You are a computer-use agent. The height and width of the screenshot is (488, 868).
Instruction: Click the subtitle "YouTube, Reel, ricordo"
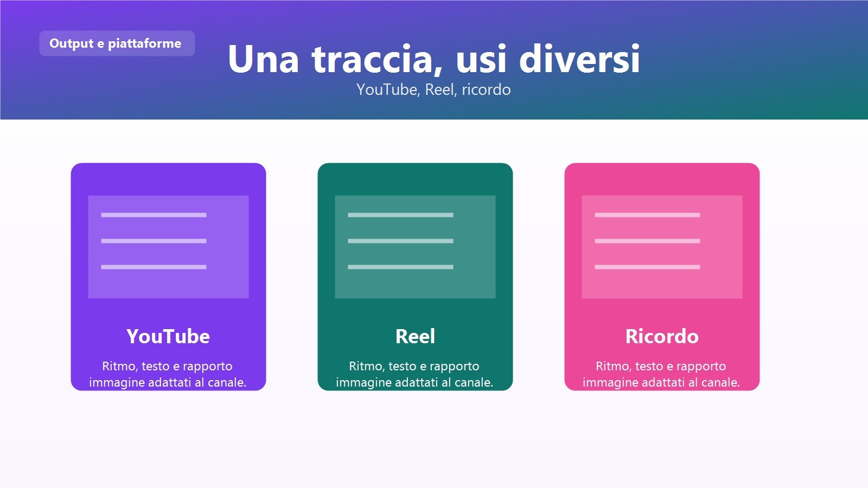[433, 89]
